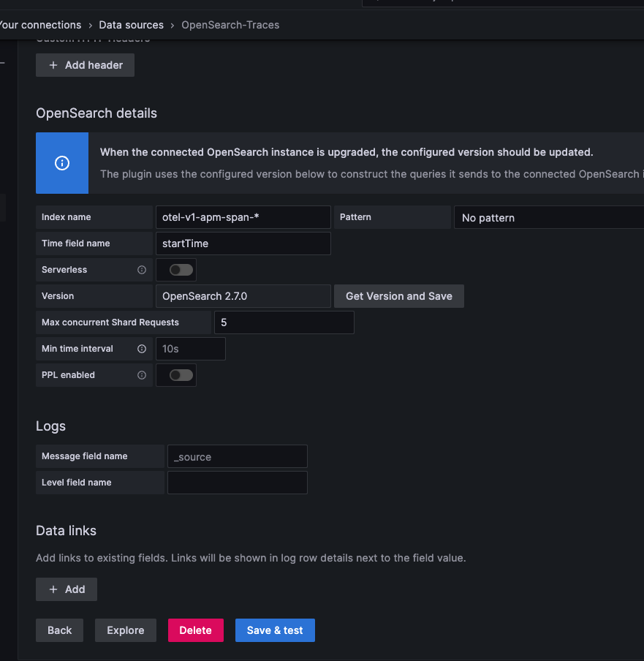The height and width of the screenshot is (661, 644).
Task: Click the Save & test button
Action: coord(275,630)
